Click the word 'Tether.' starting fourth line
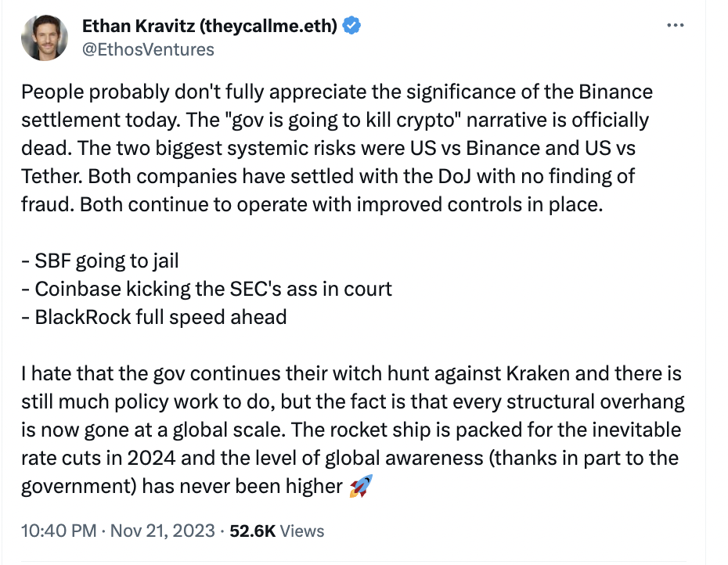Image resolution: width=728 pixels, height=565 pixels. point(52,176)
